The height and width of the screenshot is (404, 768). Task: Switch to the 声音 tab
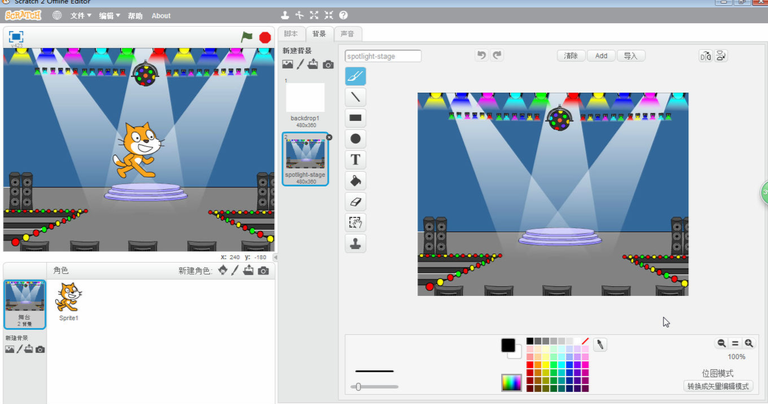(347, 34)
